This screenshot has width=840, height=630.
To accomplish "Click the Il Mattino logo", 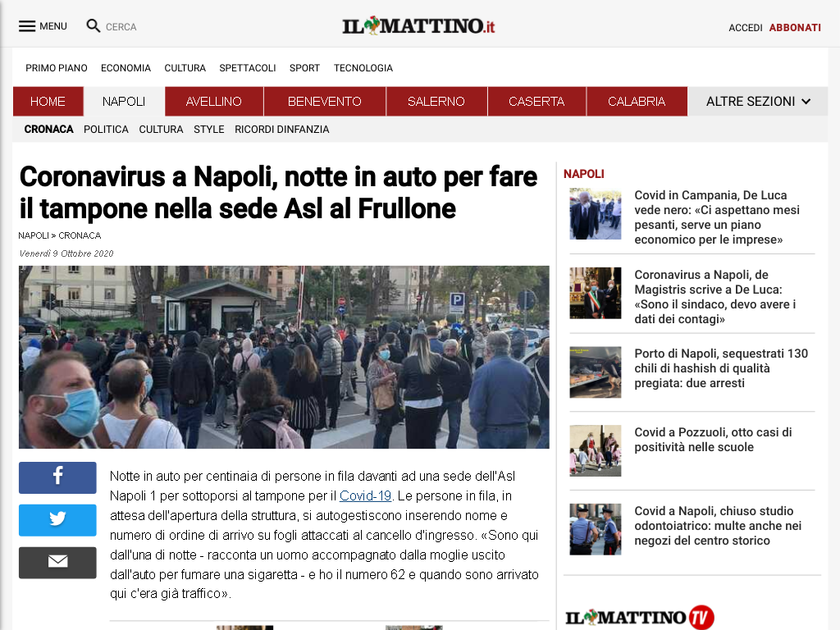I will (418, 25).
